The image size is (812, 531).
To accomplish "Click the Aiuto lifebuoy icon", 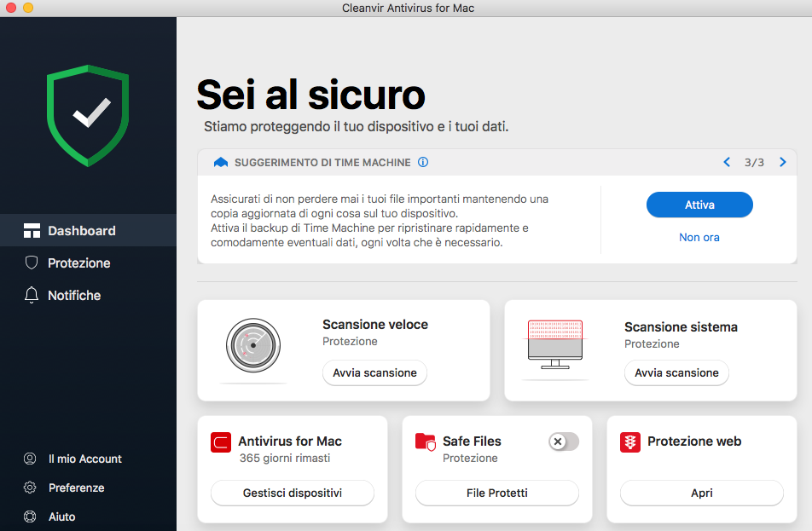I will pos(30,517).
